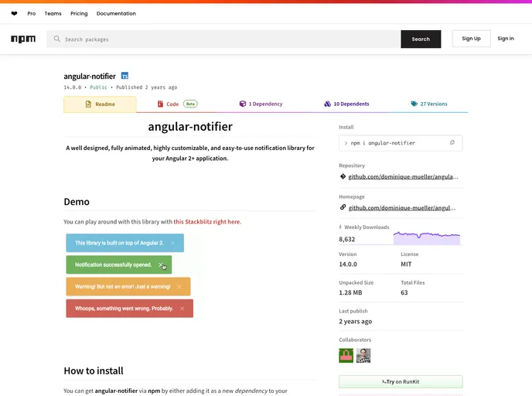Open Teams in the top menu
The width and height of the screenshot is (532, 396).
53,14
